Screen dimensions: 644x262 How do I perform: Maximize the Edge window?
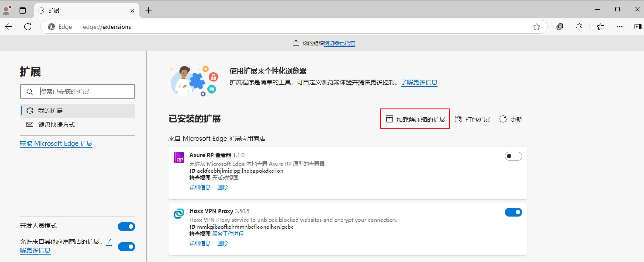pos(617,10)
